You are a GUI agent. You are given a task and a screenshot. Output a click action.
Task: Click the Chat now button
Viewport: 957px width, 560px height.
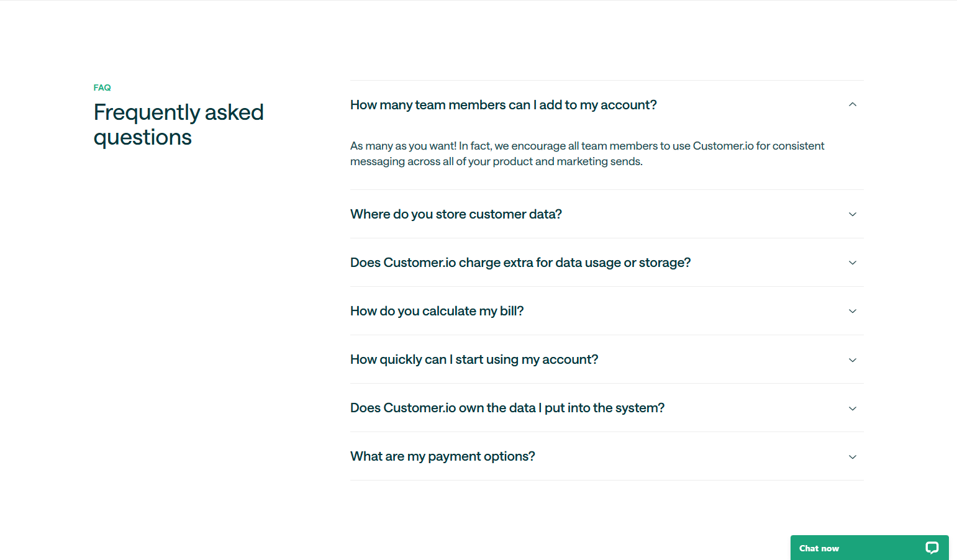tap(819, 548)
